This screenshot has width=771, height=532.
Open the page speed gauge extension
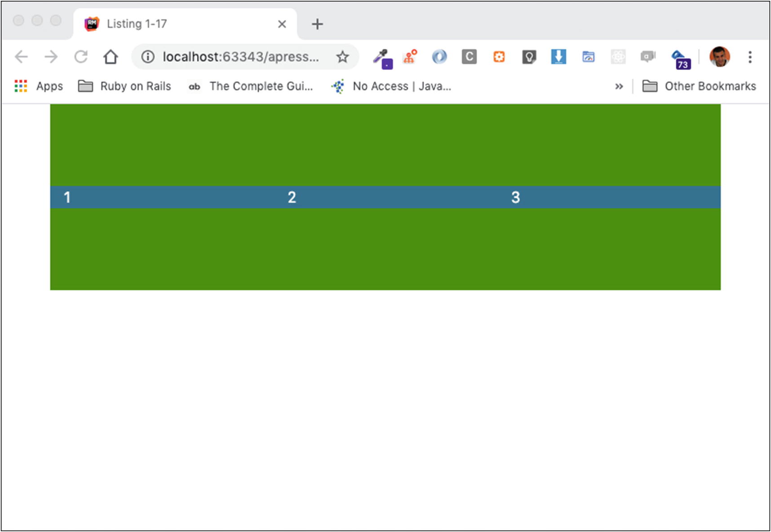pyautogui.click(x=588, y=57)
